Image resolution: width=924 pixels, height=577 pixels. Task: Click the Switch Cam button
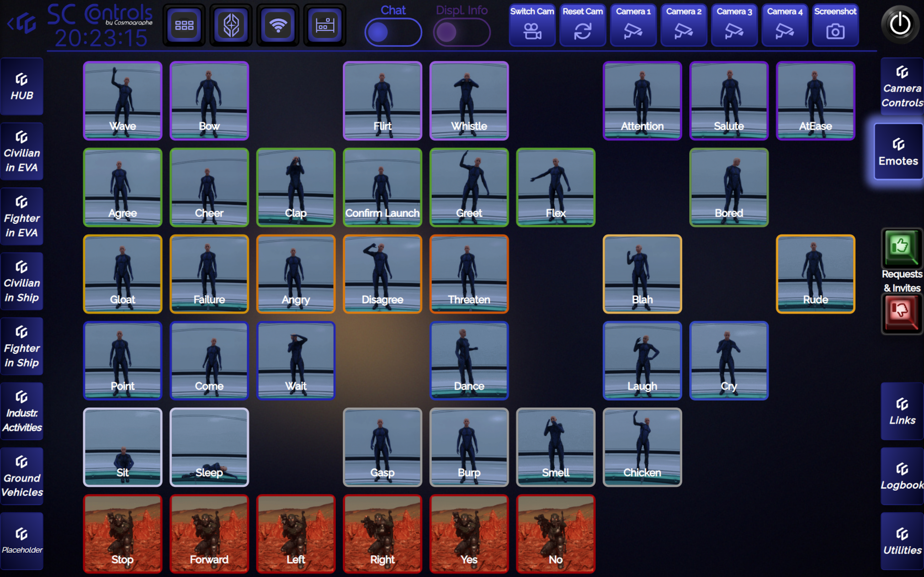tap(532, 25)
